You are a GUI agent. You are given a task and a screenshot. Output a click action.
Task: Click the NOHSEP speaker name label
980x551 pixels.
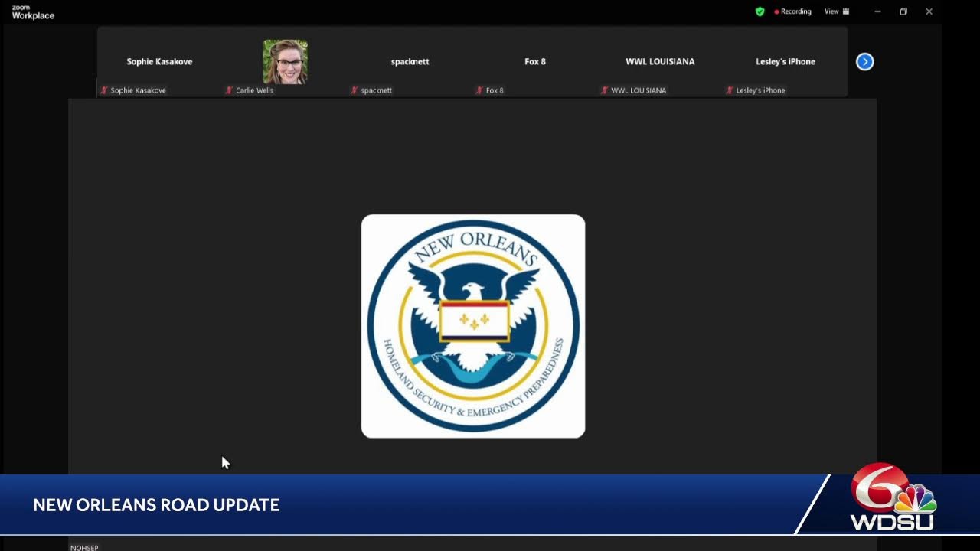coord(84,547)
